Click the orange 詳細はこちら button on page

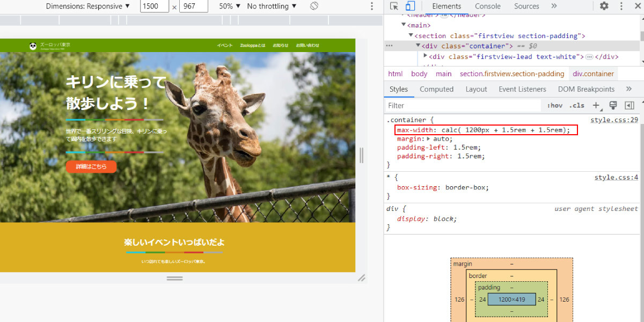[91, 166]
